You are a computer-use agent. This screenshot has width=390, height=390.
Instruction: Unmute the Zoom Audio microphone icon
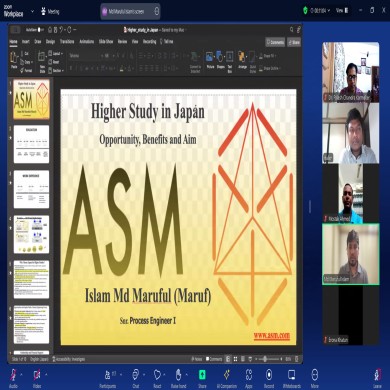tap(13, 375)
